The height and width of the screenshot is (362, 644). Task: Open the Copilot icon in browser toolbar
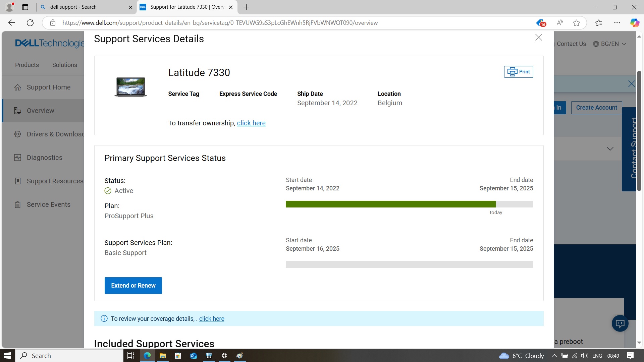pos(634,23)
